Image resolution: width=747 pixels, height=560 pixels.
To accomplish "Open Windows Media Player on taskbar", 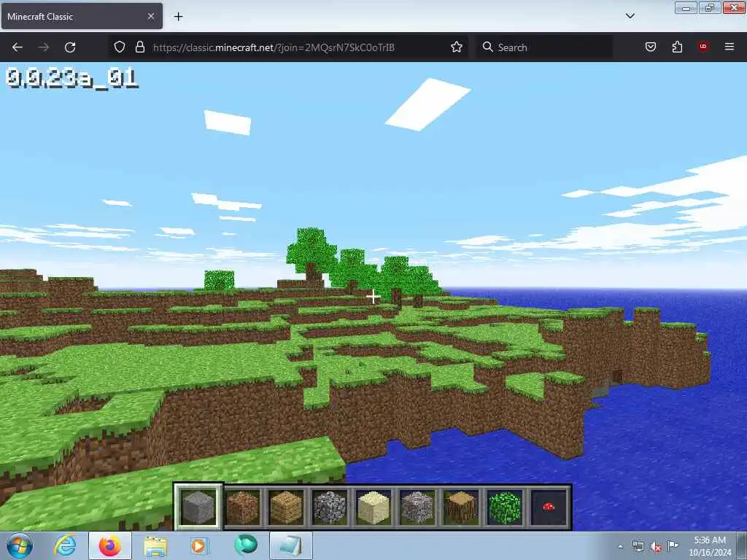I will point(199,545).
